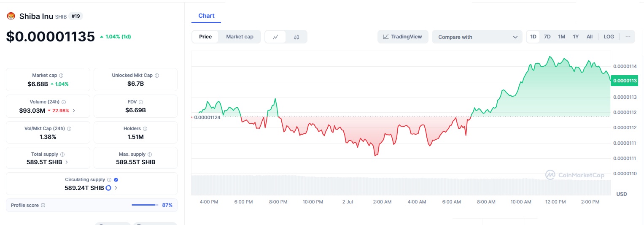Image resolution: width=644 pixels, height=225 pixels.
Task: Click the FDV info icon
Action: pyautogui.click(x=141, y=102)
